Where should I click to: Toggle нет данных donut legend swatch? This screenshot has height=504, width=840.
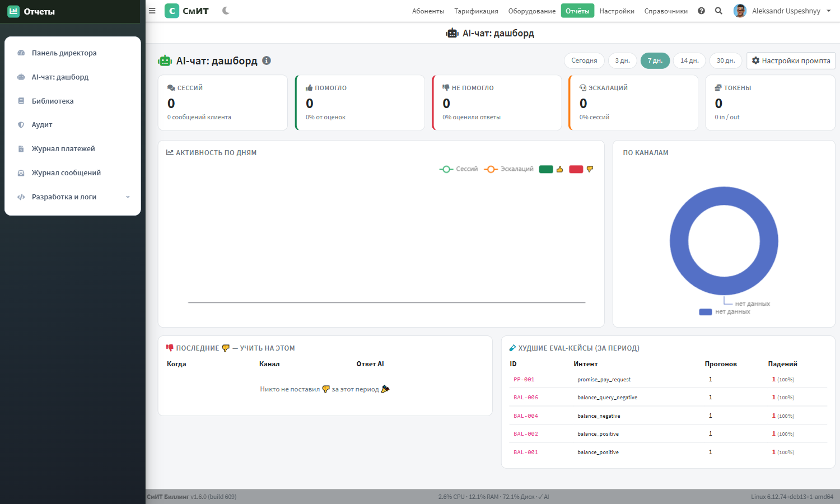pyautogui.click(x=706, y=312)
